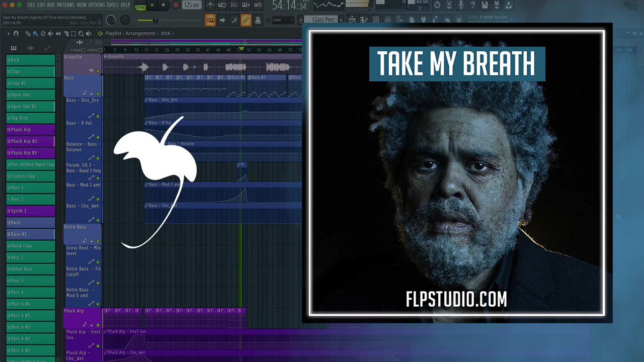
Task: Click the help question mark icon
Action: (473, 5)
